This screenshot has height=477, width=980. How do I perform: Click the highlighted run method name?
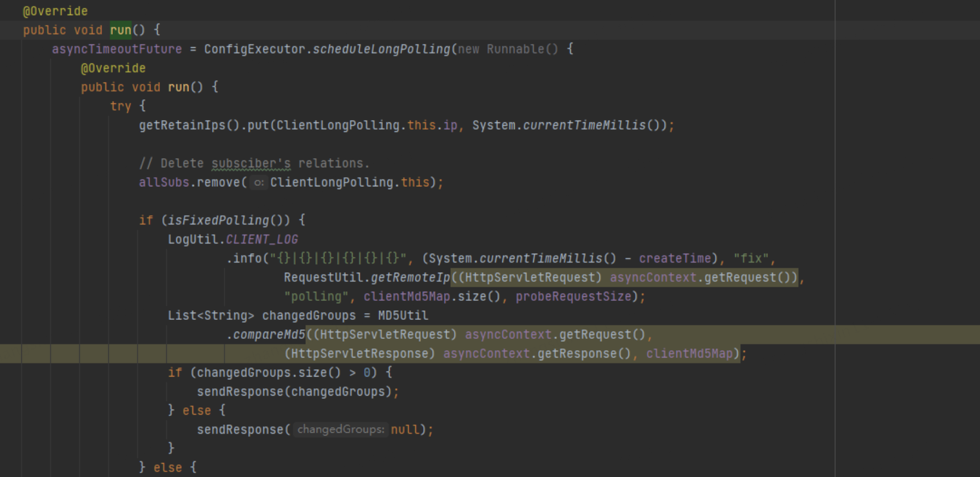coord(121,30)
